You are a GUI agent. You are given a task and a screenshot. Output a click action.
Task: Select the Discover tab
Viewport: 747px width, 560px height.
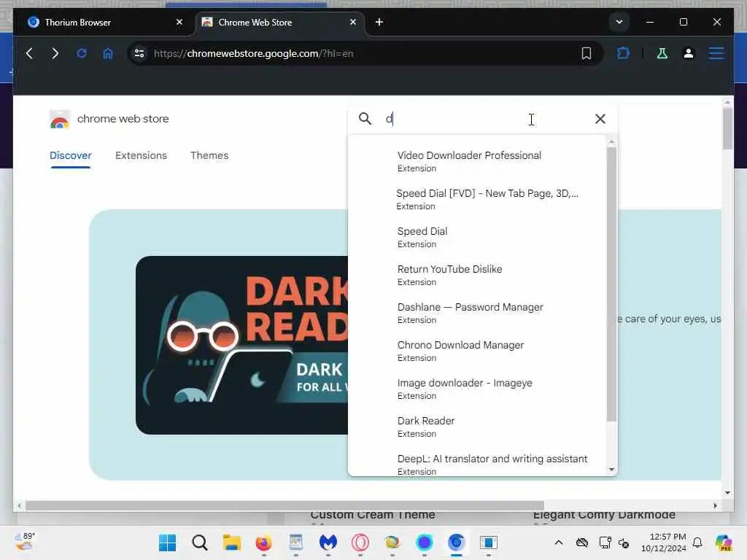71,156
